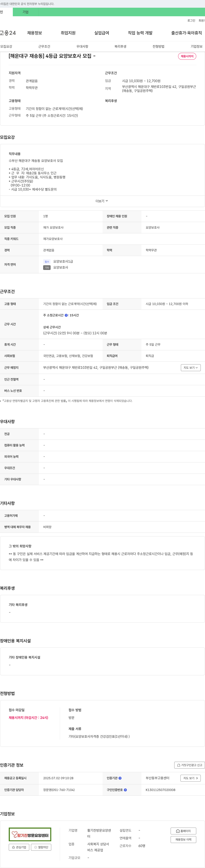The width and height of the screenshot is (205, 868).
Task: Click the help icon beside 구인인증번호 label
Action: (x=125, y=790)
